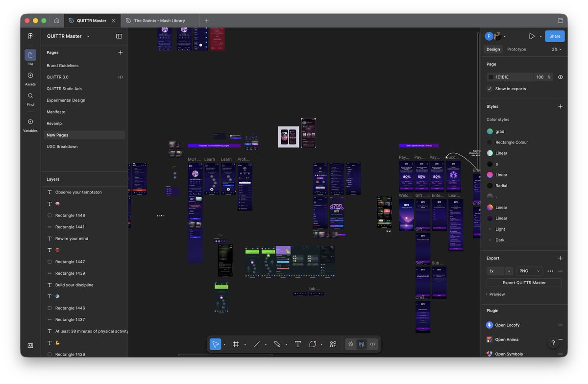Screen dimensions: 588x384
Task: Click the Present play icon
Action: [532, 36]
